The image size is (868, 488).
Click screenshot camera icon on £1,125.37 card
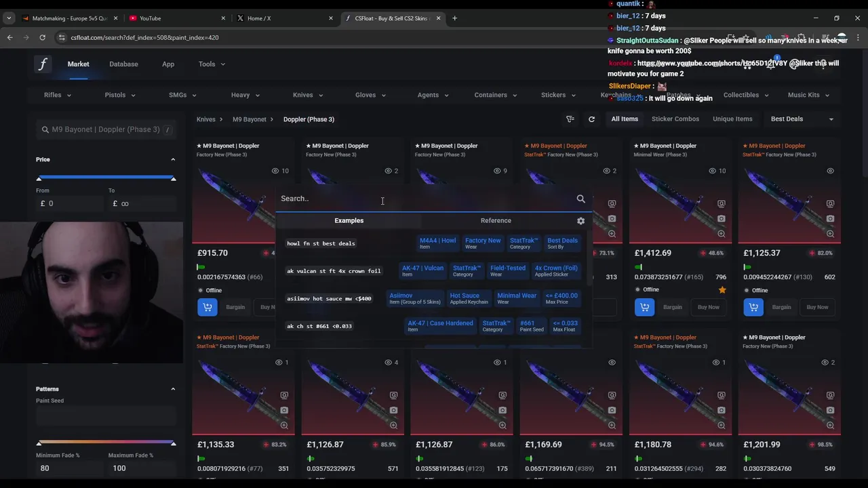coord(830,218)
